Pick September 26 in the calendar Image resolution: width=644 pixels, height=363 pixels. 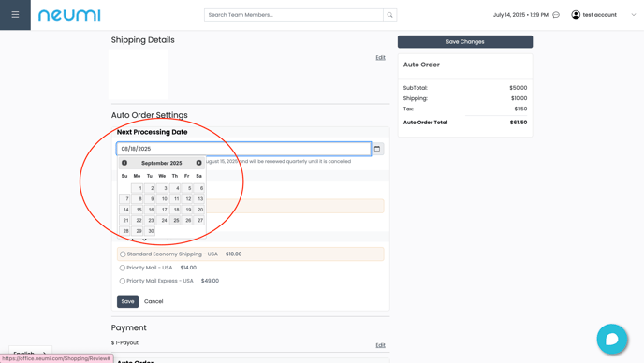[x=187, y=220]
